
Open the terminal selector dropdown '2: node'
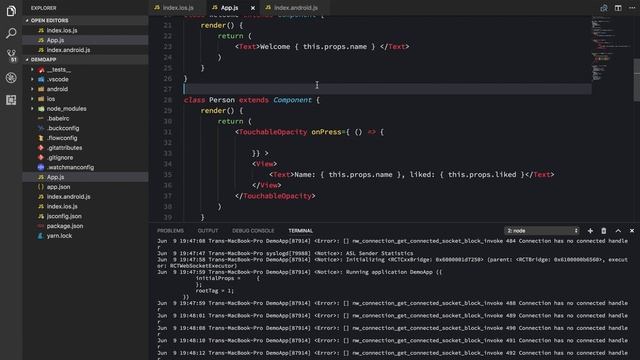coord(542,231)
